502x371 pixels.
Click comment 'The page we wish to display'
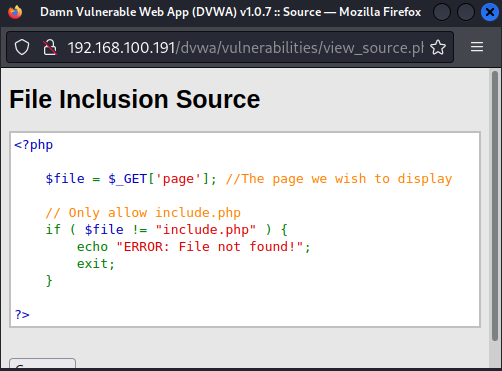(x=339, y=179)
